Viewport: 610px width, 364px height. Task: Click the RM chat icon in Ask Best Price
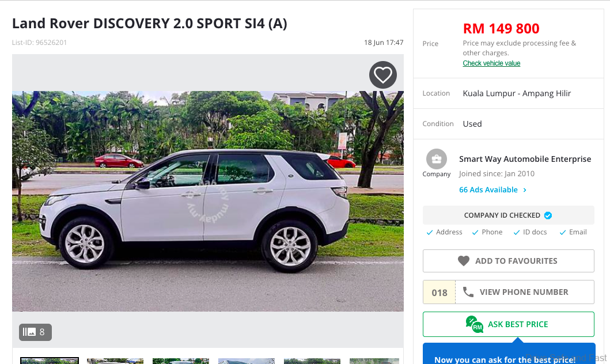click(x=474, y=324)
